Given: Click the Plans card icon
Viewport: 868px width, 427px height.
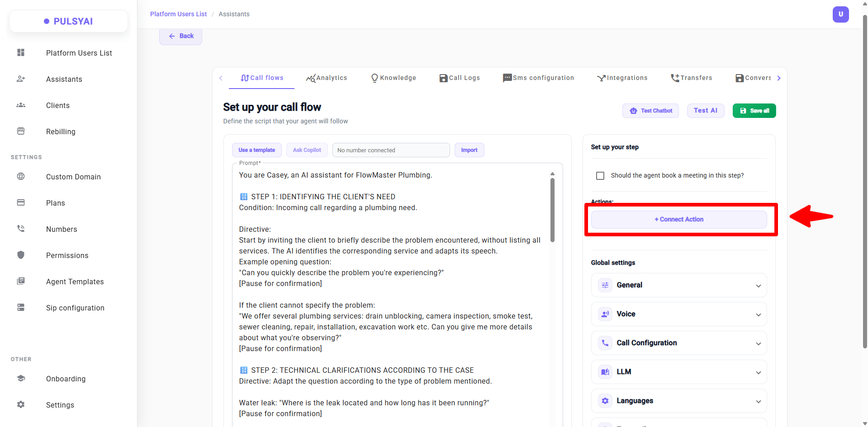Looking at the screenshot, I should point(21,202).
